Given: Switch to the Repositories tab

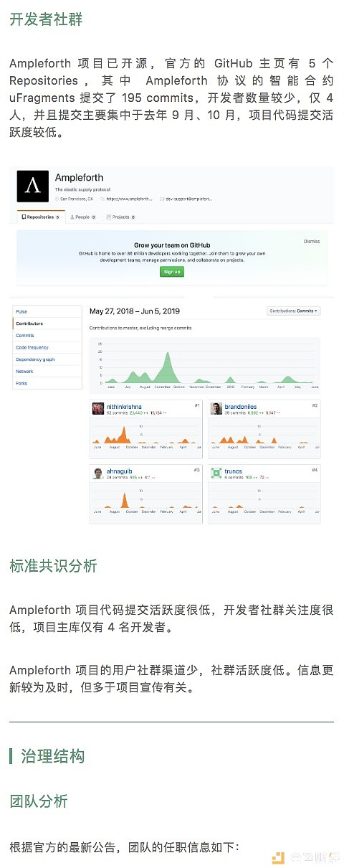Looking at the screenshot, I should (42, 217).
